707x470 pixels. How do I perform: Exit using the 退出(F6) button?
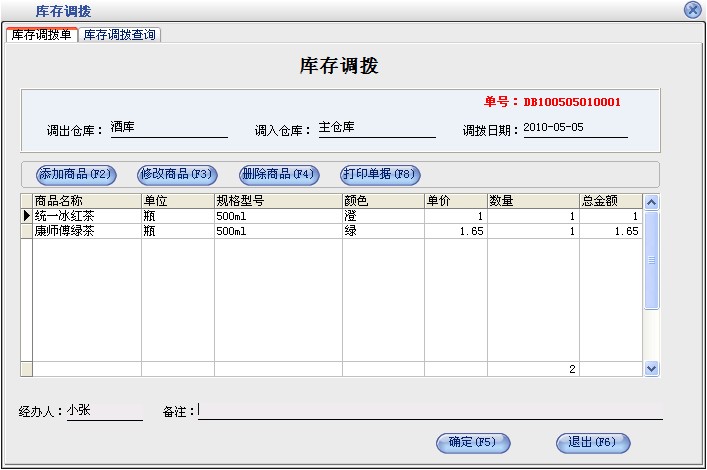593,442
